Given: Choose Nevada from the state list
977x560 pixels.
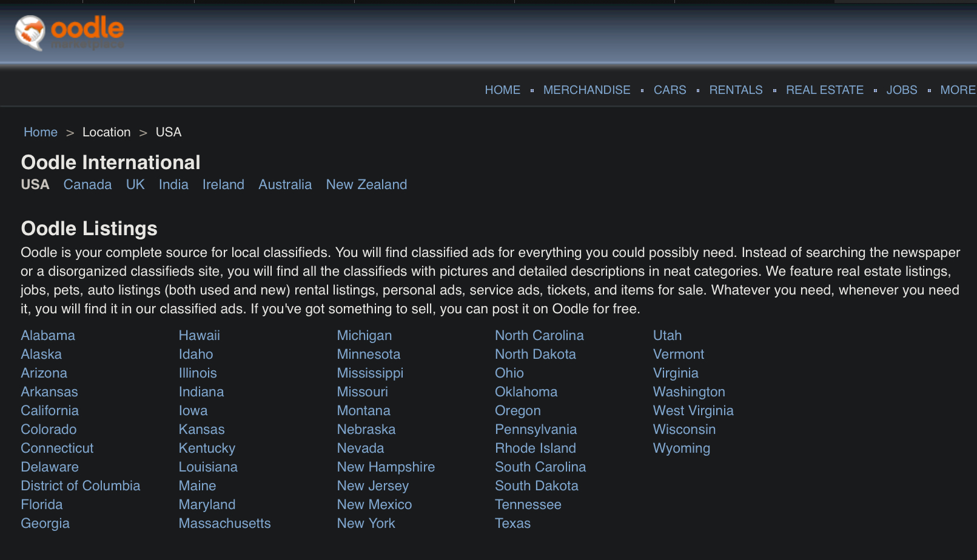Looking at the screenshot, I should 361,448.
